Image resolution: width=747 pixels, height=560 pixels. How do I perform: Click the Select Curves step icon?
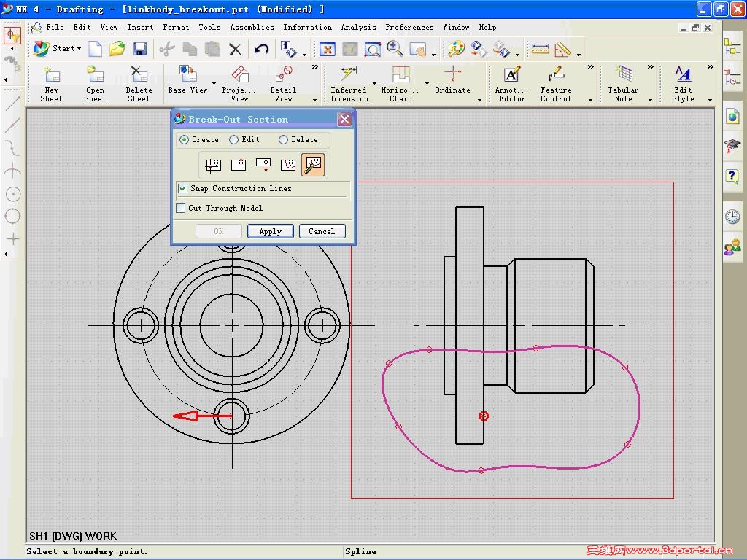[287, 166]
